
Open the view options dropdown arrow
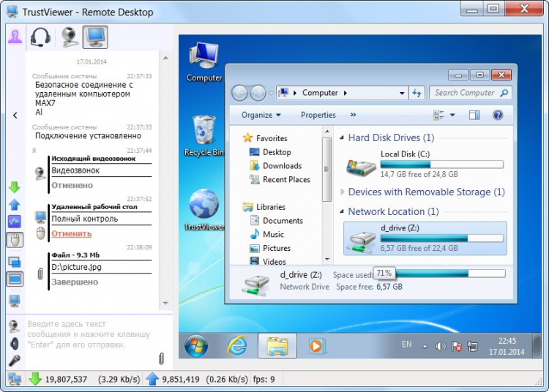pyautogui.click(x=452, y=115)
